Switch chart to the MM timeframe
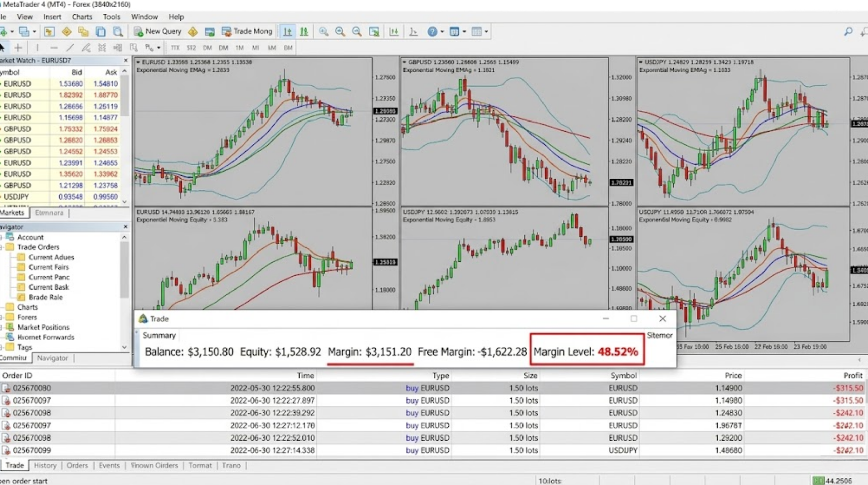This screenshot has width=868, height=485. point(272,48)
